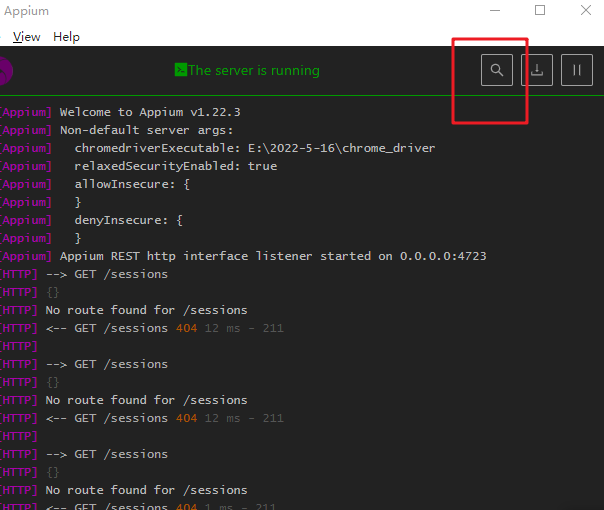604x510 pixels.
Task: Open the Inspector session search button
Action: click(497, 70)
